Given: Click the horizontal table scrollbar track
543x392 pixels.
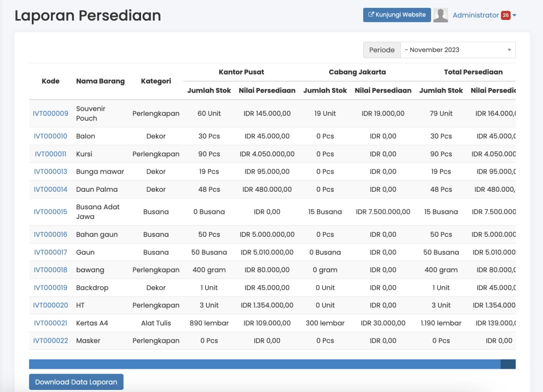Looking at the screenshot, I should [x=264, y=364].
